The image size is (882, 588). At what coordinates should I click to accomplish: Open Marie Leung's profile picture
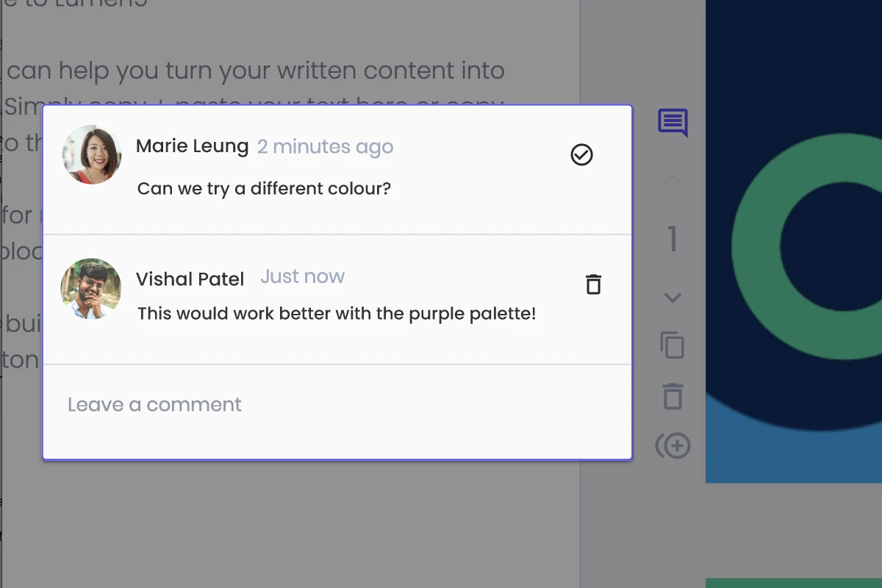tap(92, 154)
